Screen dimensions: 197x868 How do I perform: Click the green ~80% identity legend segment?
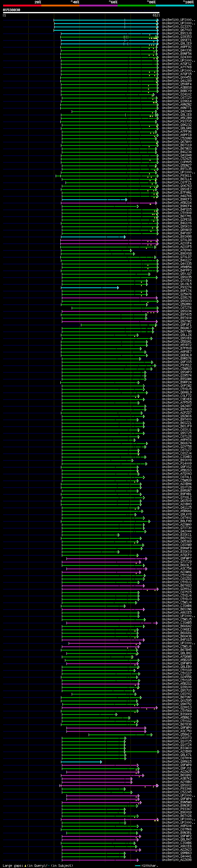137,6
